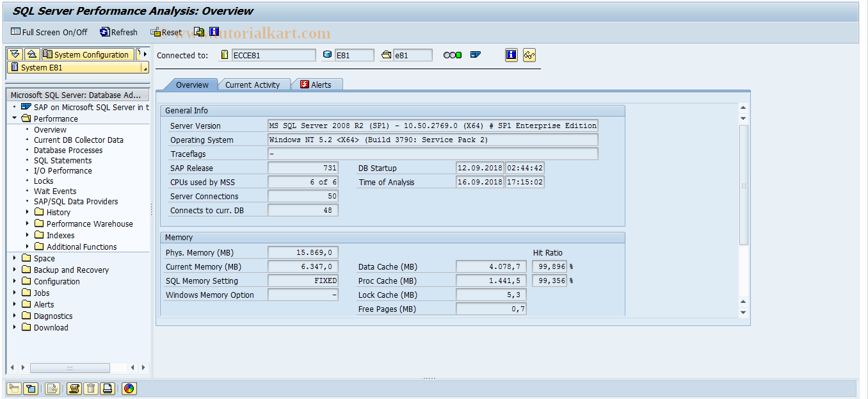Viewport: 868px width, 399px height.
Task: Open Wait Events tree item
Action: coord(55,191)
